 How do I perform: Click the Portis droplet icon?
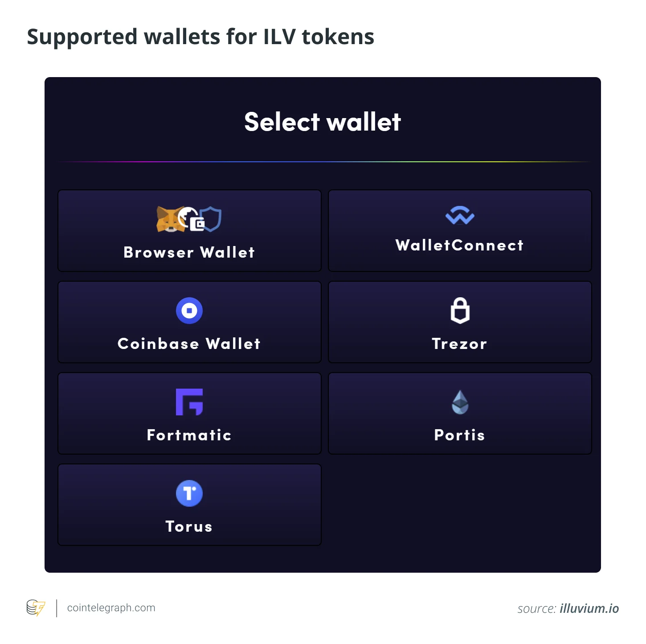pos(460,402)
